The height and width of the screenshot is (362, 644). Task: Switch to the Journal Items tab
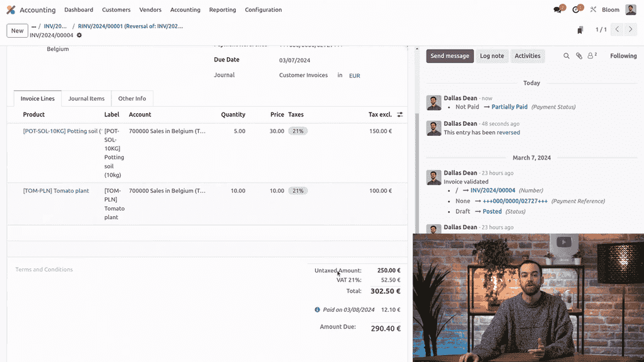pos(86,98)
